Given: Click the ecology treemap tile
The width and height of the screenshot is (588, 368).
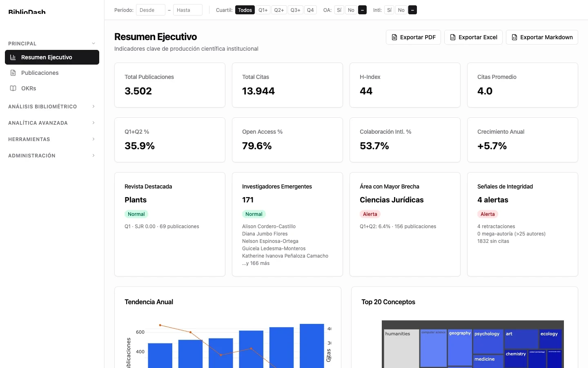Looking at the screenshot, I should point(550,339).
